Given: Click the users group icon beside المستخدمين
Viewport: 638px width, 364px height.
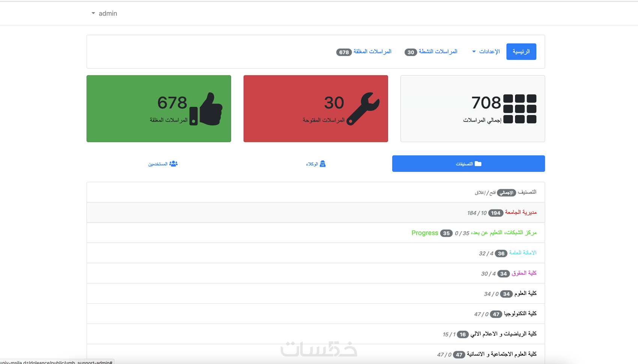Looking at the screenshot, I should [173, 164].
